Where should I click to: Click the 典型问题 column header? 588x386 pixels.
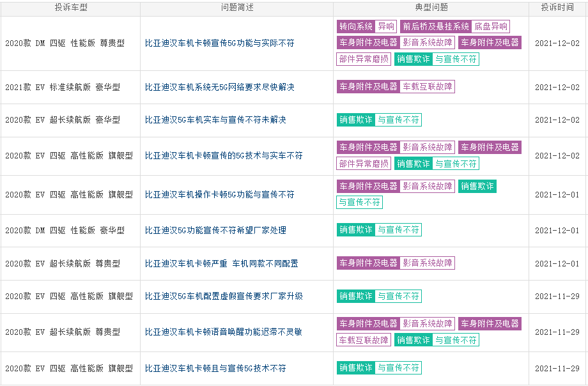point(431,7)
